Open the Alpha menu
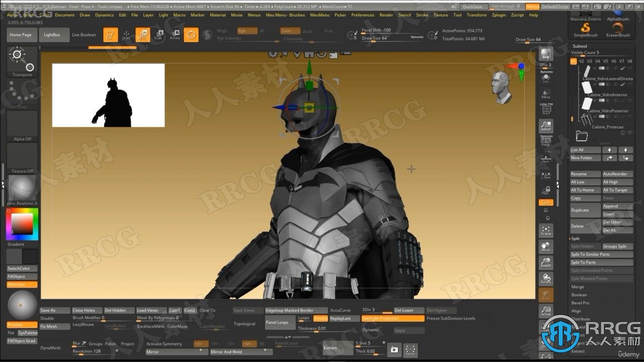The height and width of the screenshot is (362, 644). 12,15
